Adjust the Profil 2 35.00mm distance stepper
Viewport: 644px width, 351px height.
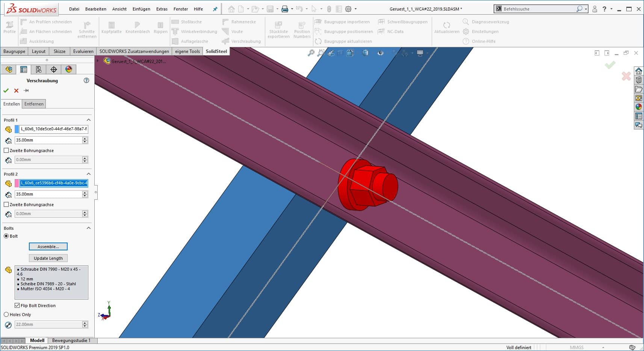point(85,194)
